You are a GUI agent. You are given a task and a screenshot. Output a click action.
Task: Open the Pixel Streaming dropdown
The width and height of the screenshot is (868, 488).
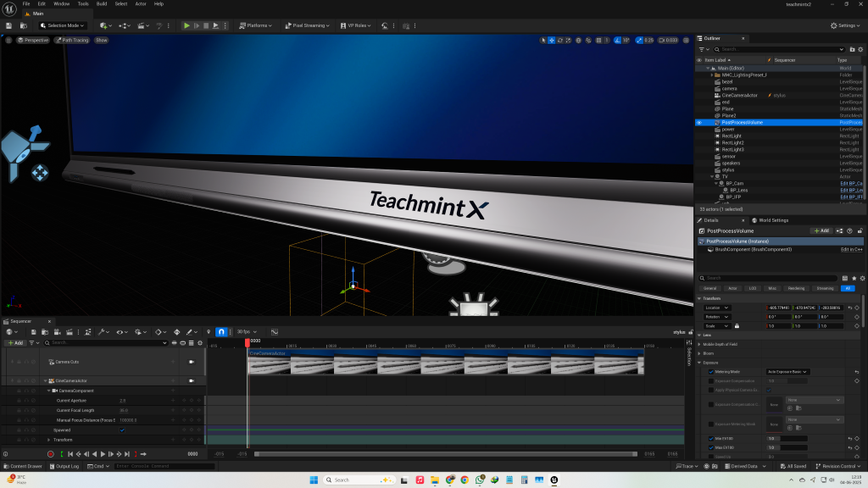[x=307, y=25]
